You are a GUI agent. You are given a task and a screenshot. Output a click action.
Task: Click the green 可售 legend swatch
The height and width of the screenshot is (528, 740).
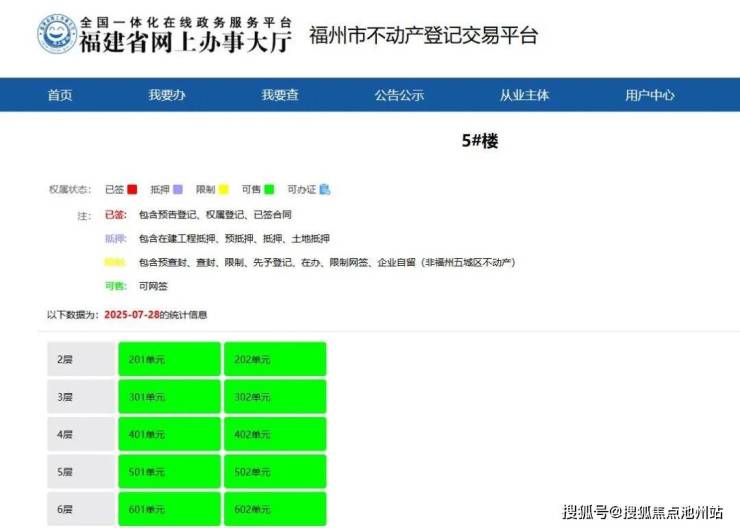(x=269, y=189)
